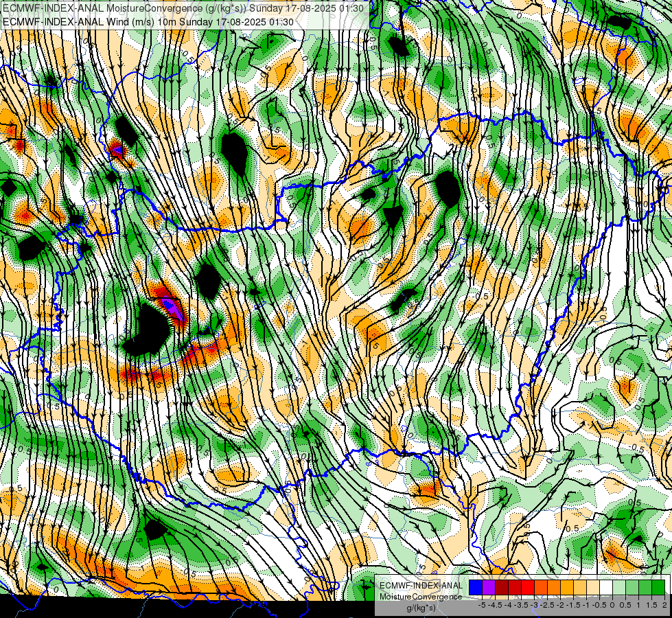Select the white swatch in the legend
The image size is (672, 618).
605,588
